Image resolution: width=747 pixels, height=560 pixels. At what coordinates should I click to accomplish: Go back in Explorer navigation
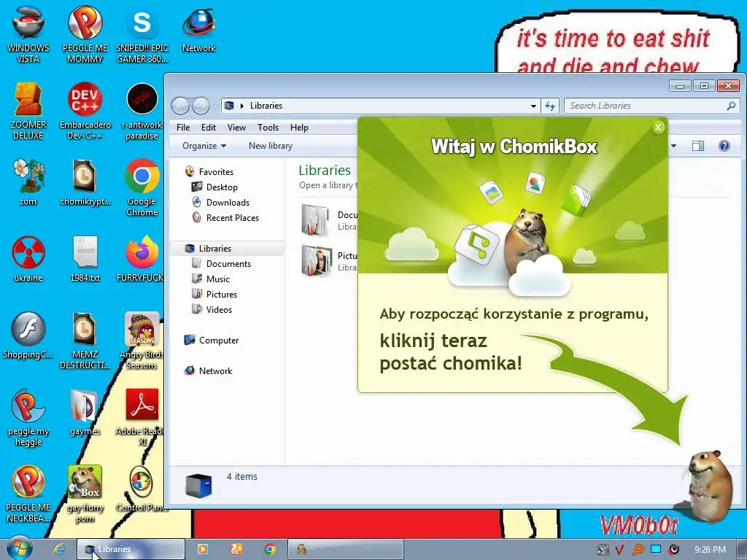(x=181, y=106)
